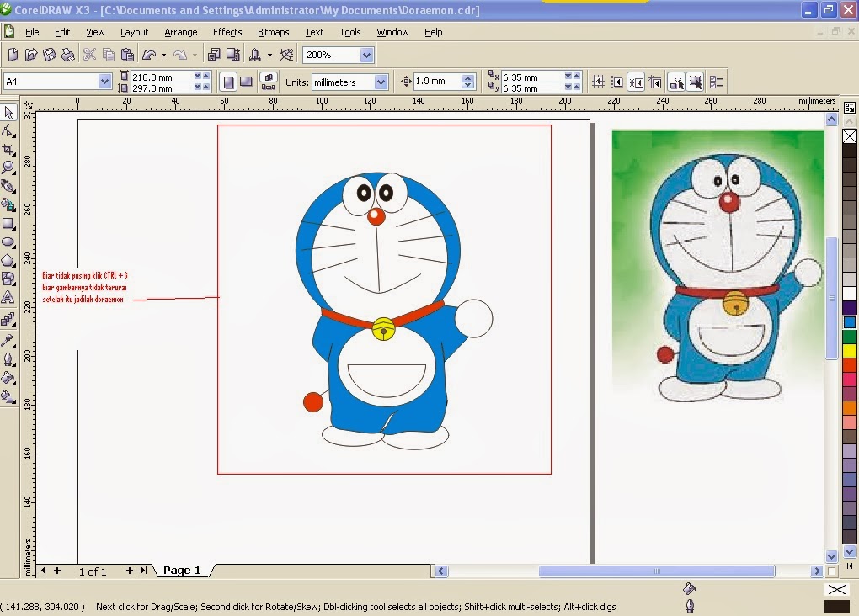Open the zoom level dropdown
The width and height of the screenshot is (859, 616).
click(366, 55)
